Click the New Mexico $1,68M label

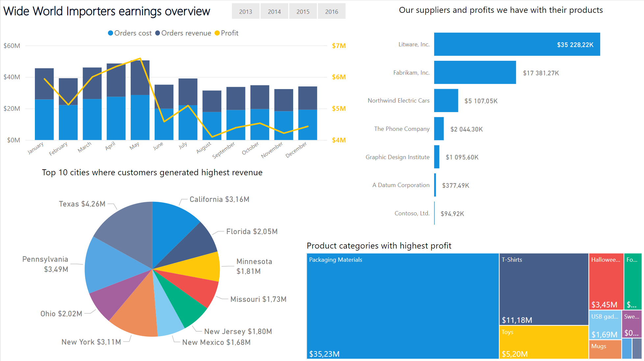[216, 342]
